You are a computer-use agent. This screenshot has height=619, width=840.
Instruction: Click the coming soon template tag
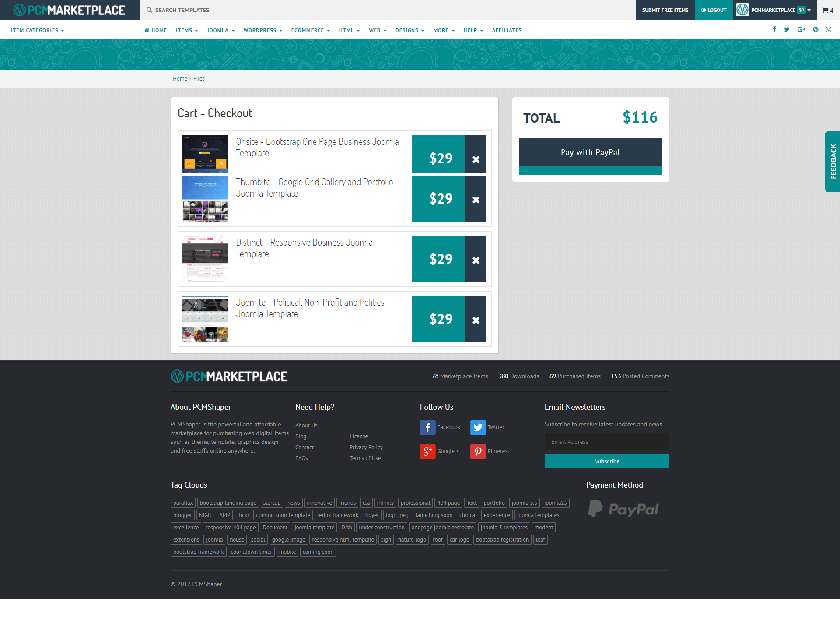pos(283,515)
